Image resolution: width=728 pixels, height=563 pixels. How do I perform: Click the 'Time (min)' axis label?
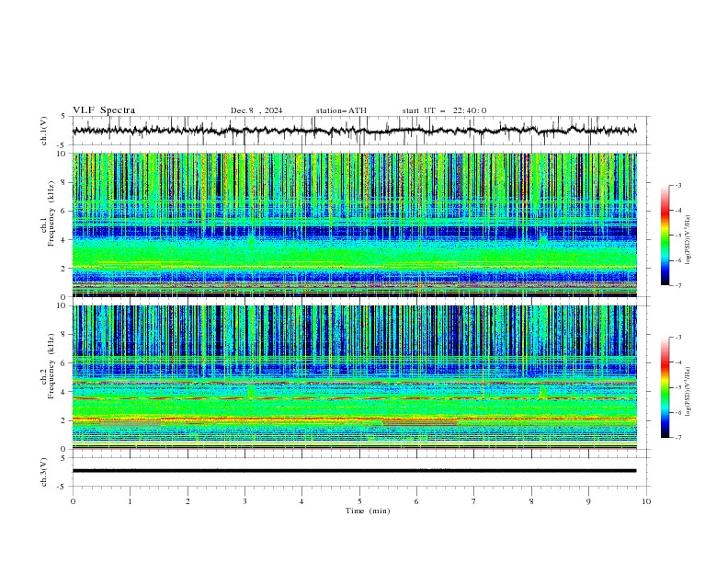click(368, 511)
